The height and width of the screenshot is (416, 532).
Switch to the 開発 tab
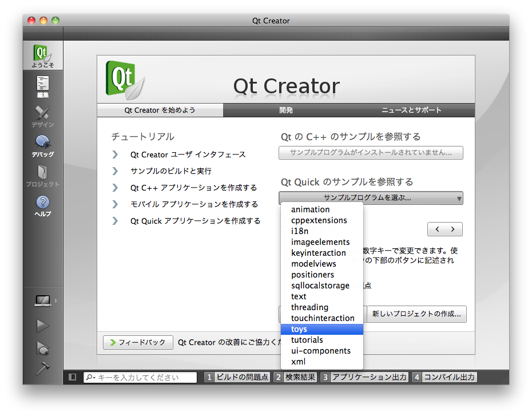pos(286,110)
